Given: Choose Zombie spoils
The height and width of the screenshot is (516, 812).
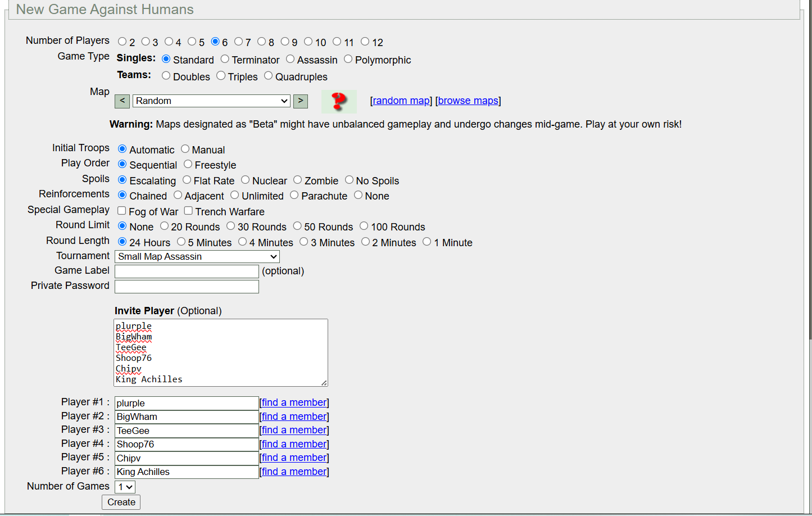Looking at the screenshot, I should tap(297, 180).
